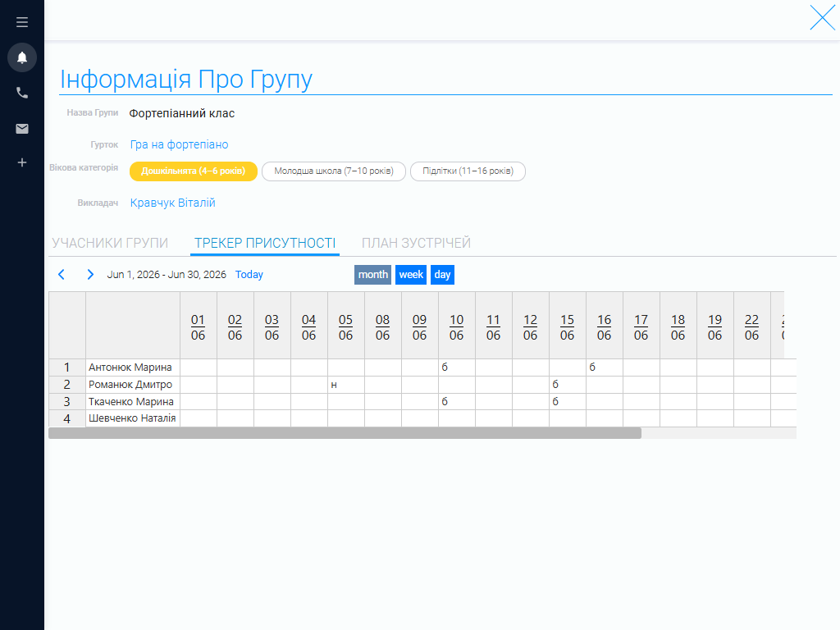The height and width of the screenshot is (630, 840).
Task: Click the horizontal scrollbar under attendance table
Action: [345, 433]
